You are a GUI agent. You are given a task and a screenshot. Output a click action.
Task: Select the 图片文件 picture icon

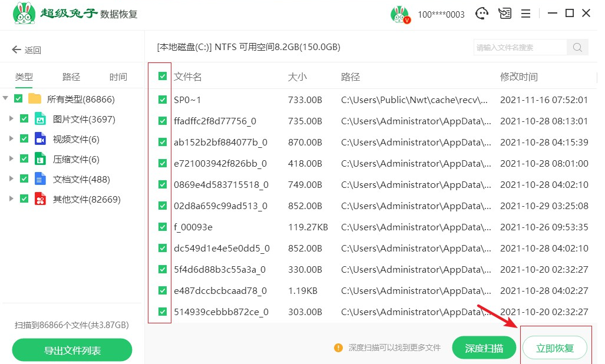point(40,119)
